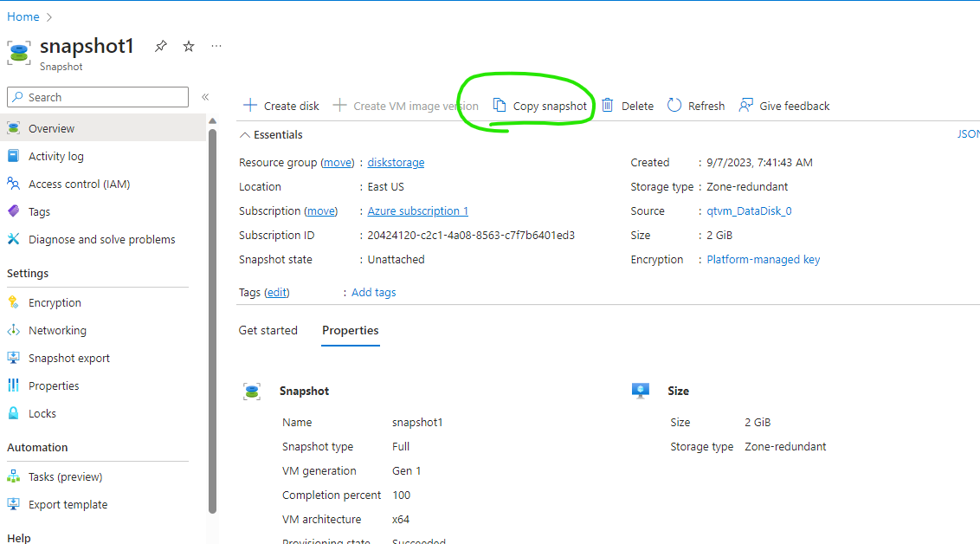Click move link next to Subscription
This screenshot has height=544, width=980.
[x=320, y=211]
